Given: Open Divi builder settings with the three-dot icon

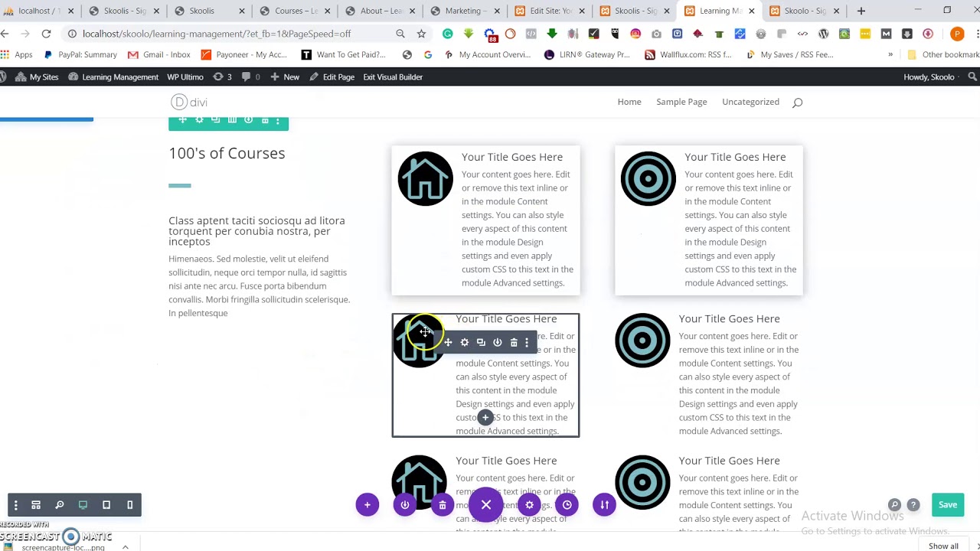Looking at the screenshot, I should pyautogui.click(x=15, y=505).
